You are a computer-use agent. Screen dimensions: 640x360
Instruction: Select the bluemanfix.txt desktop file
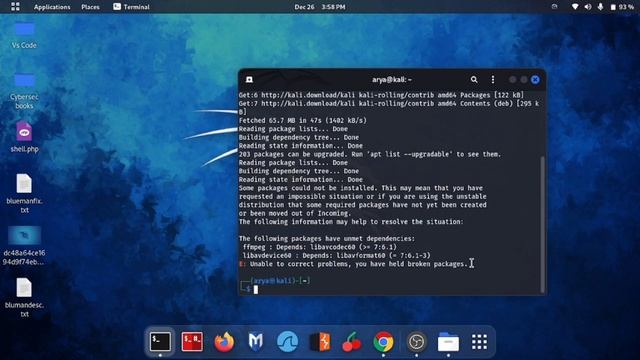[24, 193]
